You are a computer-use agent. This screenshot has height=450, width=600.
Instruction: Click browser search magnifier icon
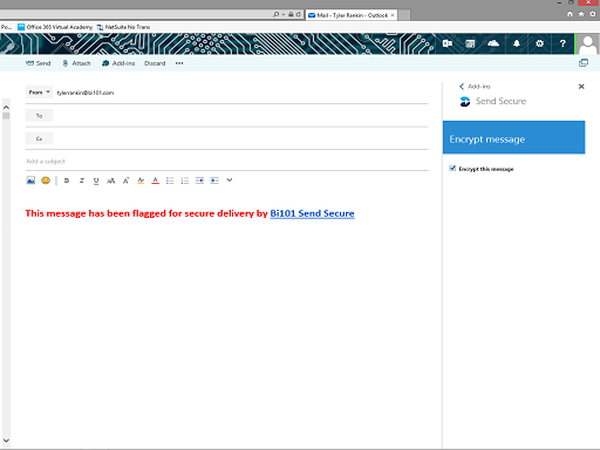[x=276, y=15]
